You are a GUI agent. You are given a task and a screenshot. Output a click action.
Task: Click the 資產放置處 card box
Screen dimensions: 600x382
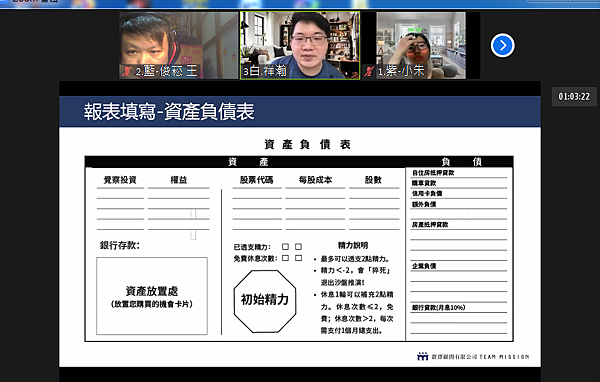pos(152,296)
